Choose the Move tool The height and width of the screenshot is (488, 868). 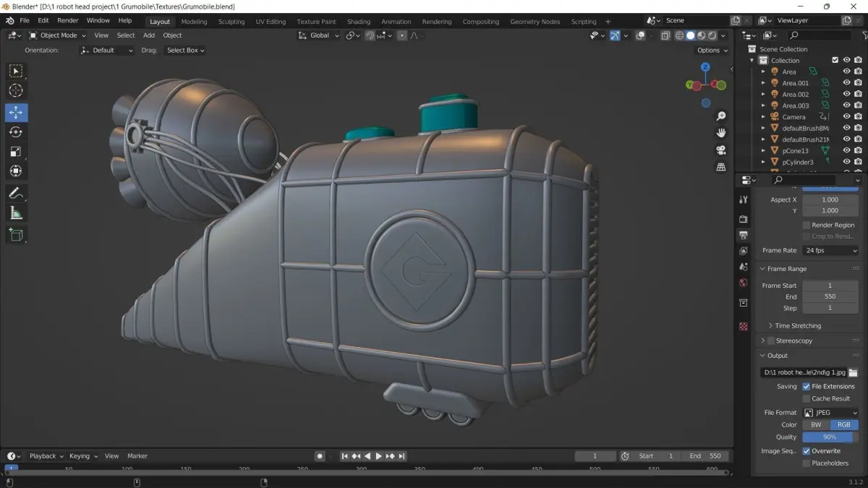click(16, 113)
